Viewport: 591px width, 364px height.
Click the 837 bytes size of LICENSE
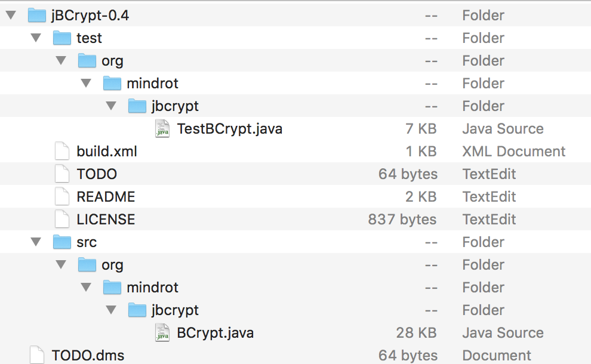tap(402, 220)
